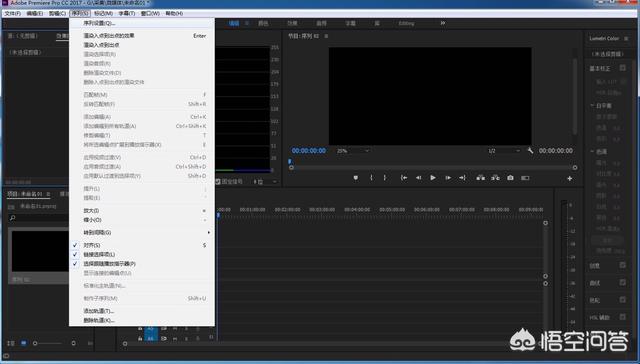
Task: Open the button editor plus icon
Action: tap(569, 178)
